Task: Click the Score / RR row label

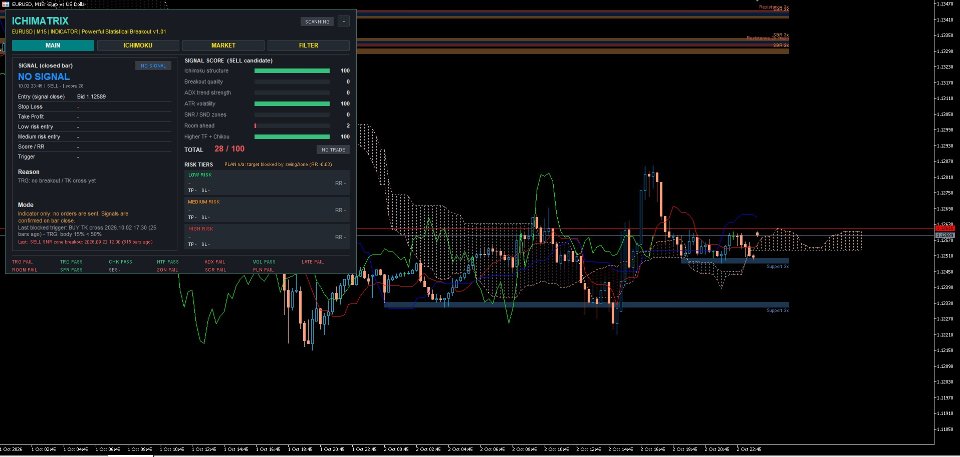Action: point(31,147)
